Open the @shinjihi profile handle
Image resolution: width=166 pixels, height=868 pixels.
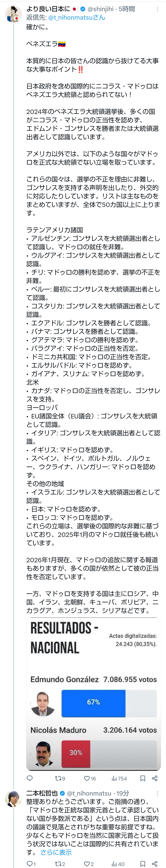[100, 9]
